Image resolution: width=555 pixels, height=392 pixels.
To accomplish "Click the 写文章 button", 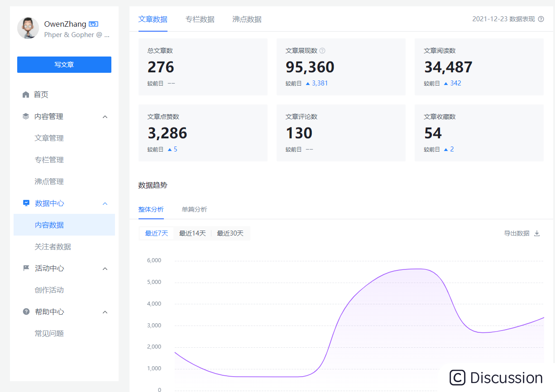I will click(x=64, y=65).
